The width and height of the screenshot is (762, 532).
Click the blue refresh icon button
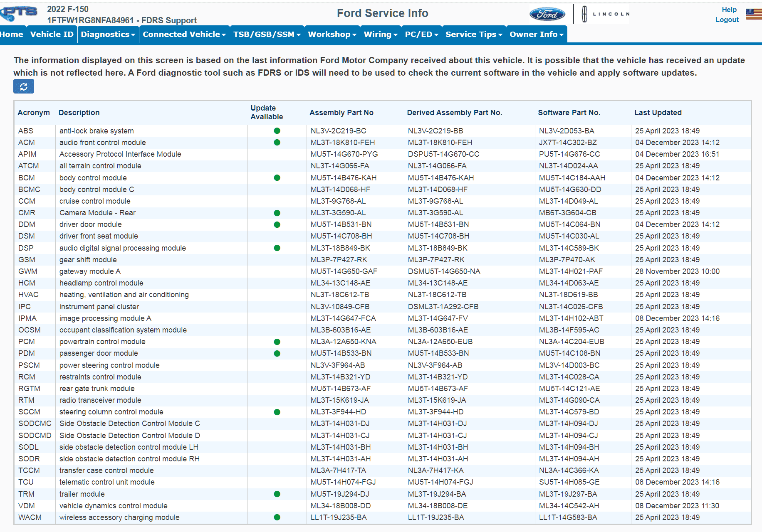pyautogui.click(x=24, y=86)
